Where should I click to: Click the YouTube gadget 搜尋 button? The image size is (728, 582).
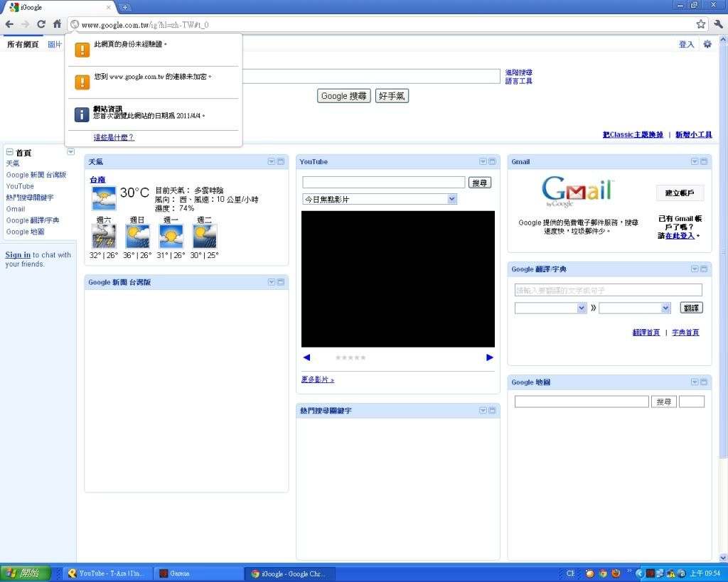(x=480, y=183)
